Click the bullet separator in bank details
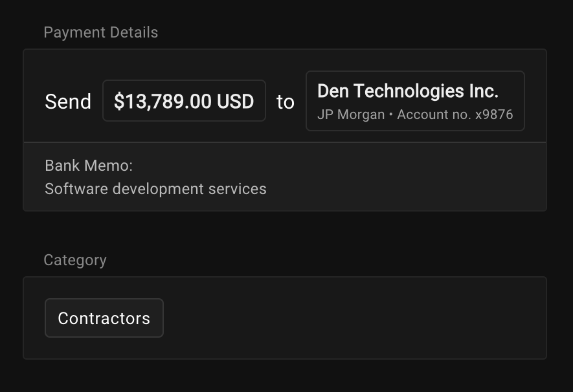This screenshot has height=392, width=573. 391,114
